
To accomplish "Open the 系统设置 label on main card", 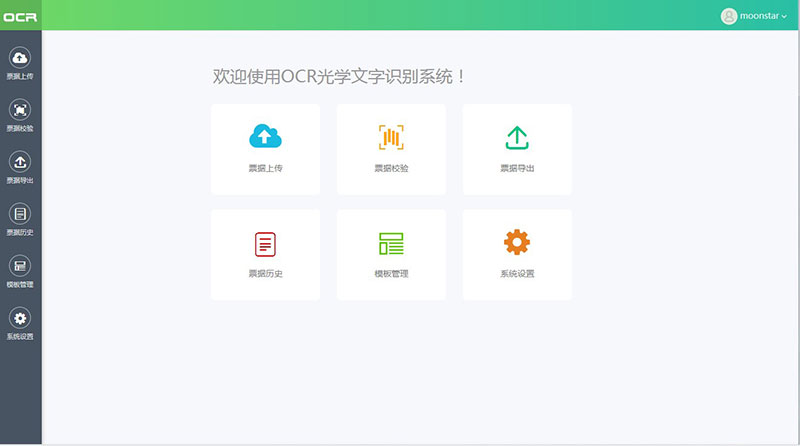I will pyautogui.click(x=517, y=273).
